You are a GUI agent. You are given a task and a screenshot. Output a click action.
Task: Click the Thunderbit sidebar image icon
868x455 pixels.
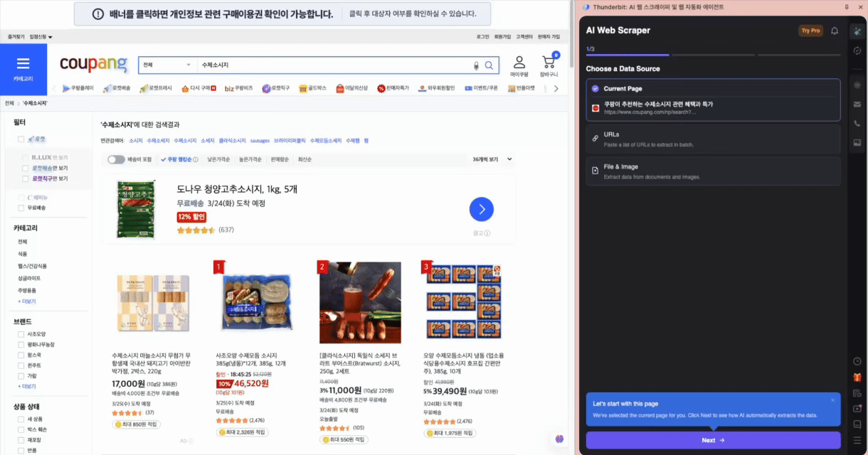857,143
